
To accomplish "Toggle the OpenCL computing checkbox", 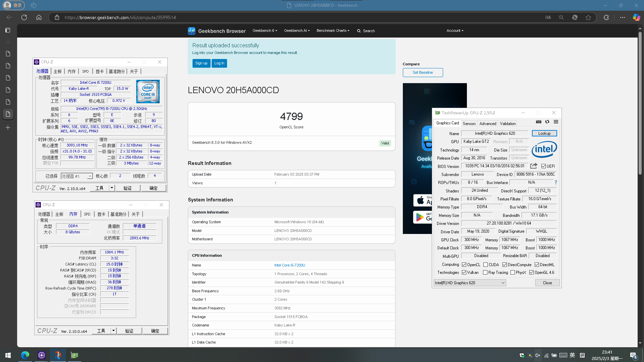I will point(464,265).
